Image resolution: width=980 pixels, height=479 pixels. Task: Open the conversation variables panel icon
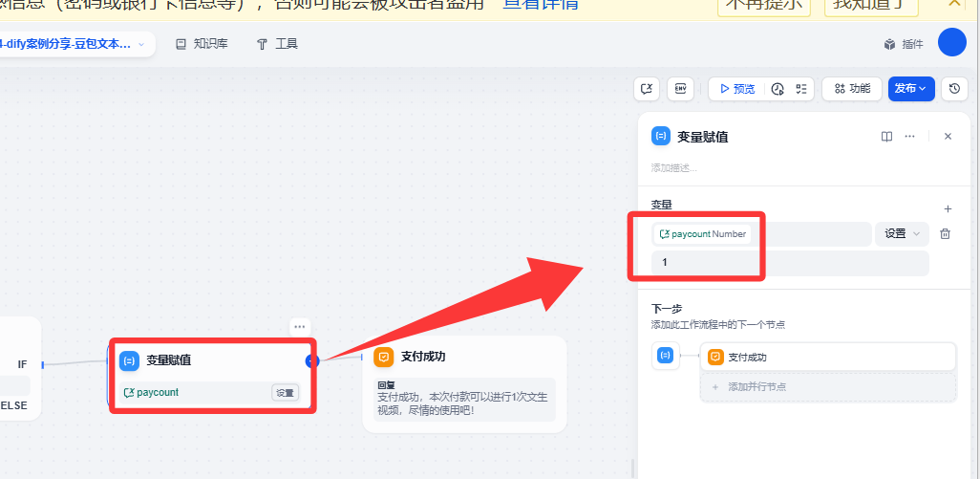coord(647,89)
